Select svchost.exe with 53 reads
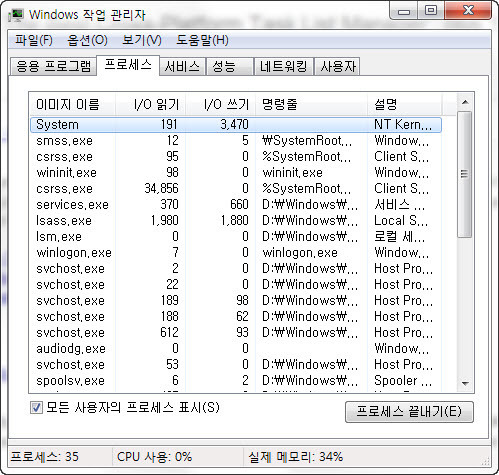The image size is (499, 475). pyautogui.click(x=236, y=365)
